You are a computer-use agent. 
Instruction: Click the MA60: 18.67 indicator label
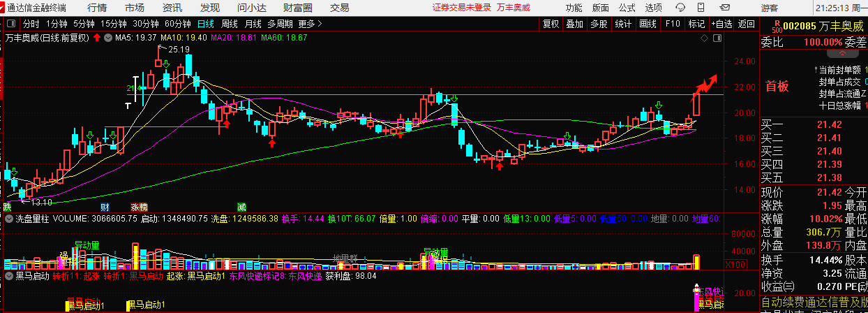click(x=284, y=37)
